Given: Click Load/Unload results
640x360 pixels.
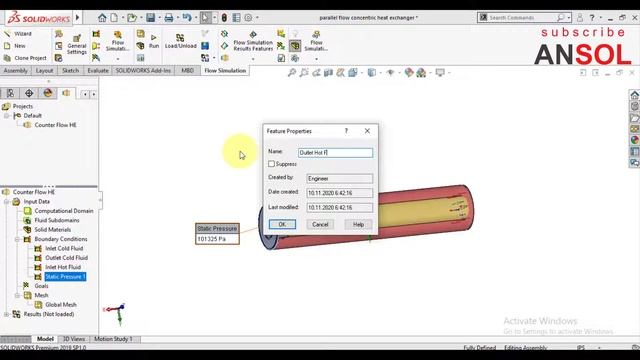Looking at the screenshot, I should [180, 42].
